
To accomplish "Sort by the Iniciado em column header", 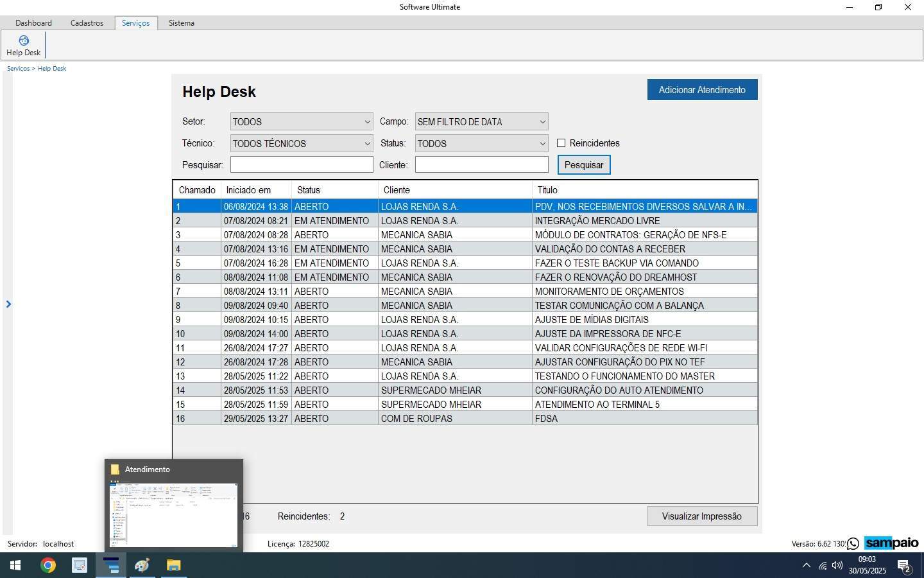I will coord(256,190).
